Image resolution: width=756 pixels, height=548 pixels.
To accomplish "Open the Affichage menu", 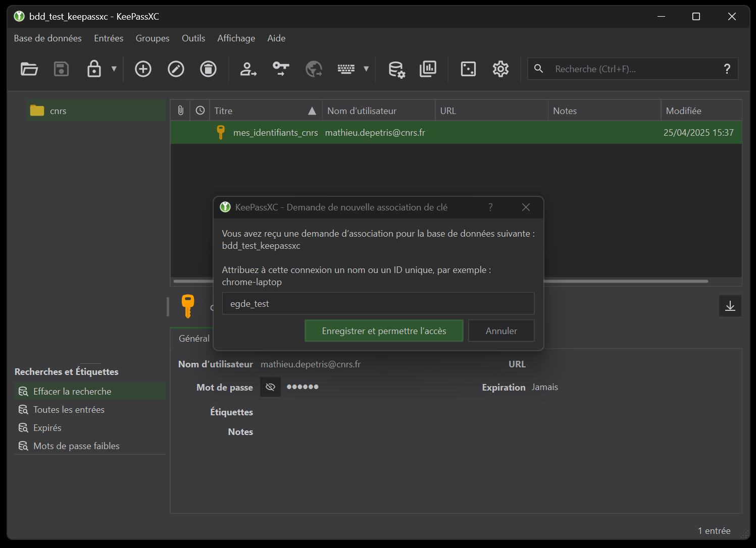I will (236, 38).
